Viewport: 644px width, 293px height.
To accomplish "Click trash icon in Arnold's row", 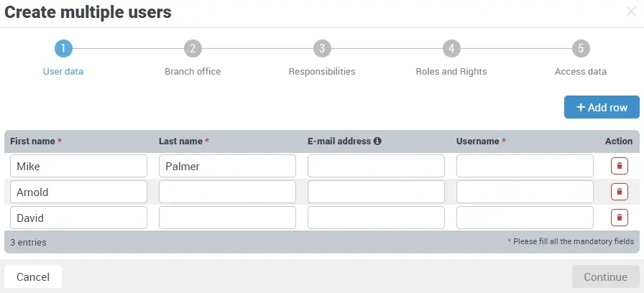I will coord(619,192).
